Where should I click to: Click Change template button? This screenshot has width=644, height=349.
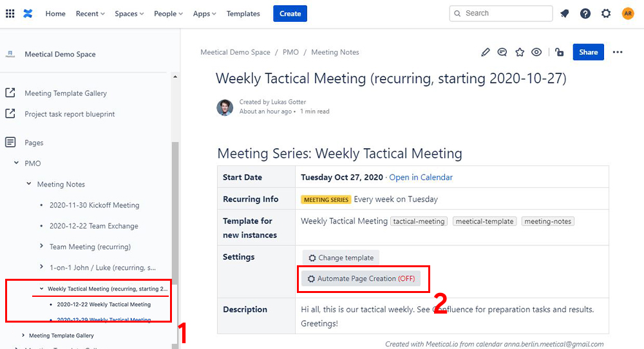[341, 258]
